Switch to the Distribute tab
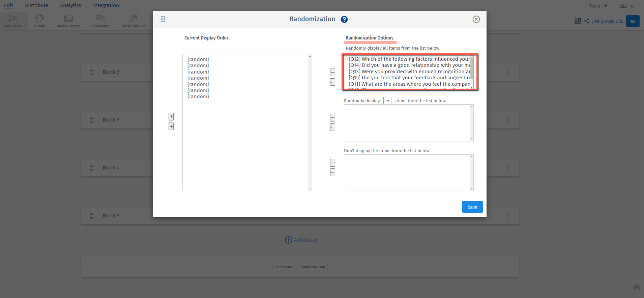Screen dimensions: 644x298 tap(36, 5)
